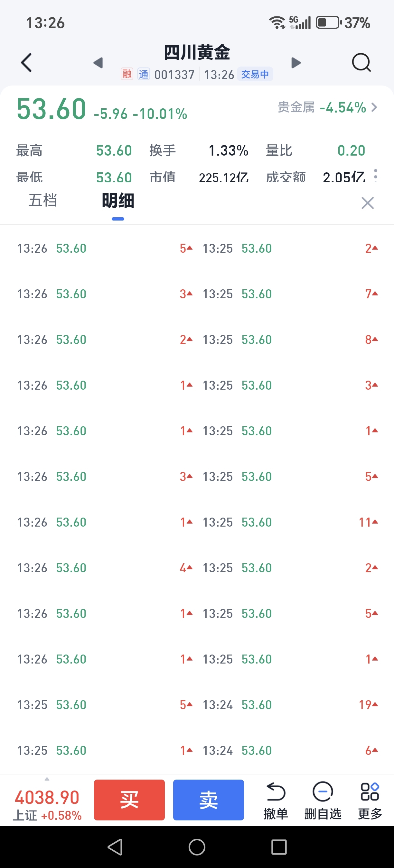Expand more stats via three-dot icon

pos(376,176)
